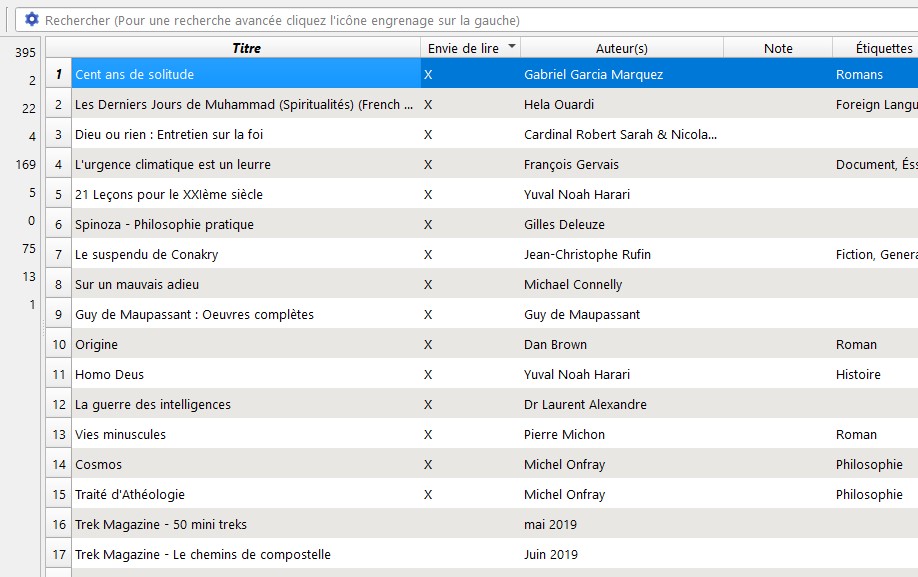Sort the list by the Titre column

[246, 48]
